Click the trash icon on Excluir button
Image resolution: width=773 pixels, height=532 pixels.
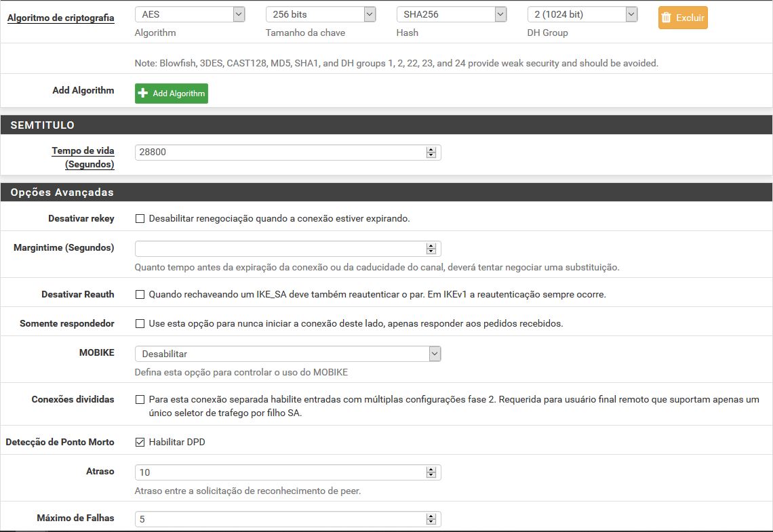(x=667, y=18)
